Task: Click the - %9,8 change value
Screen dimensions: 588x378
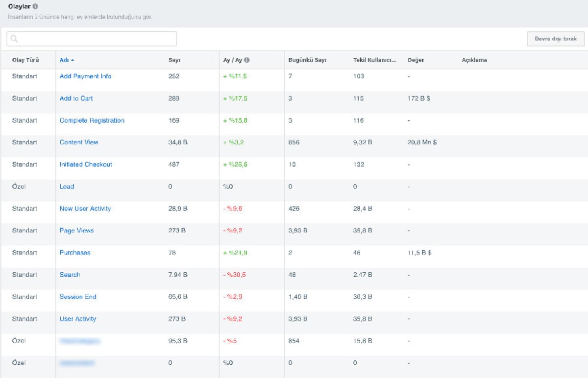Action: point(233,209)
